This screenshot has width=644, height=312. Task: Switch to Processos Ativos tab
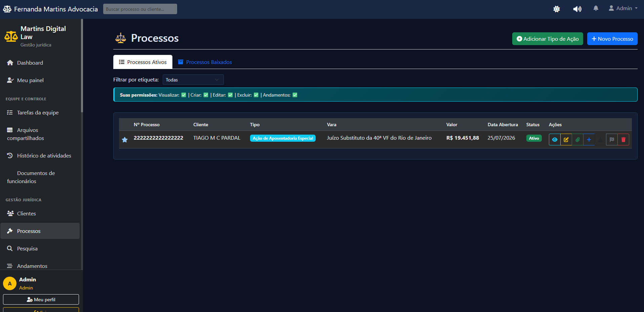point(143,62)
